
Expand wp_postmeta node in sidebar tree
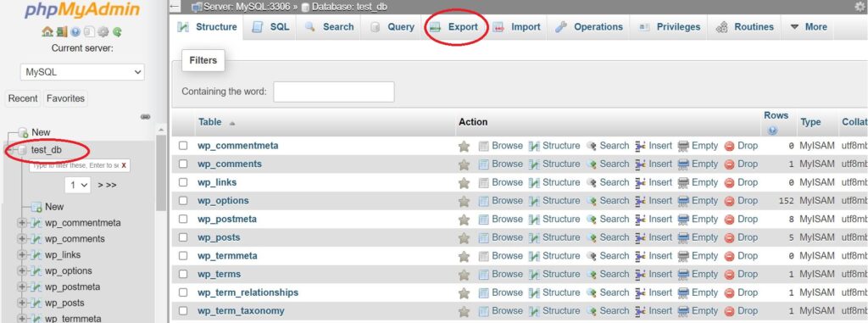pyautogui.click(x=22, y=287)
